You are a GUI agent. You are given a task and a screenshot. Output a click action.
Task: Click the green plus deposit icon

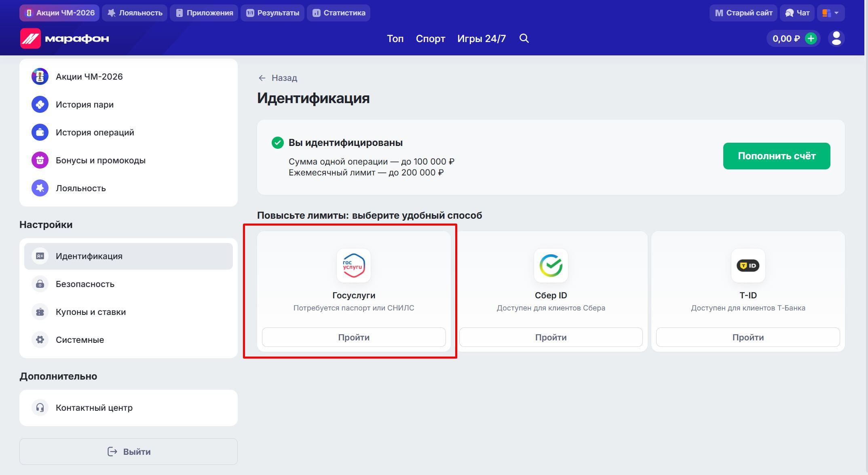811,38
